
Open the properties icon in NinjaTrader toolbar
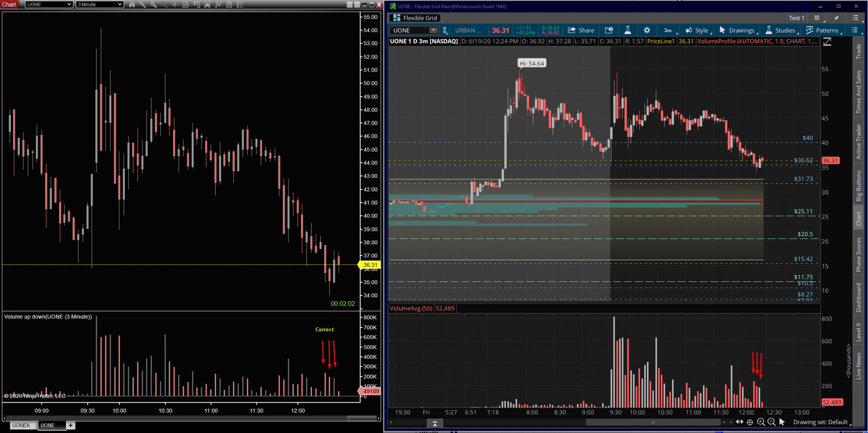coord(229,5)
